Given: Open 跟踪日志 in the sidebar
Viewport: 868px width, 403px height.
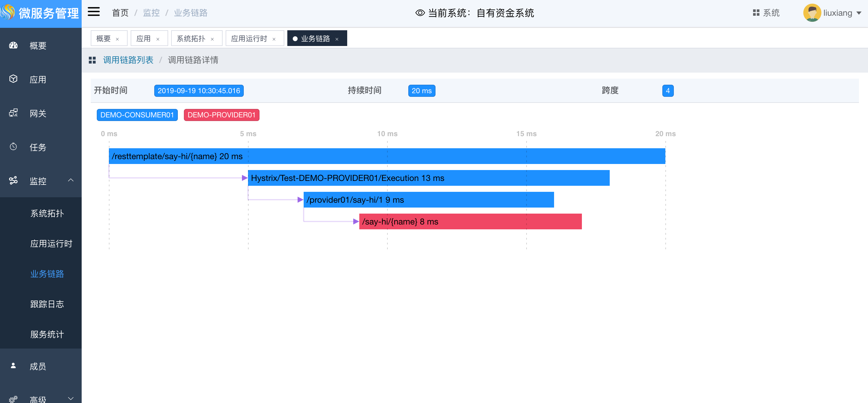Looking at the screenshot, I should tap(47, 304).
